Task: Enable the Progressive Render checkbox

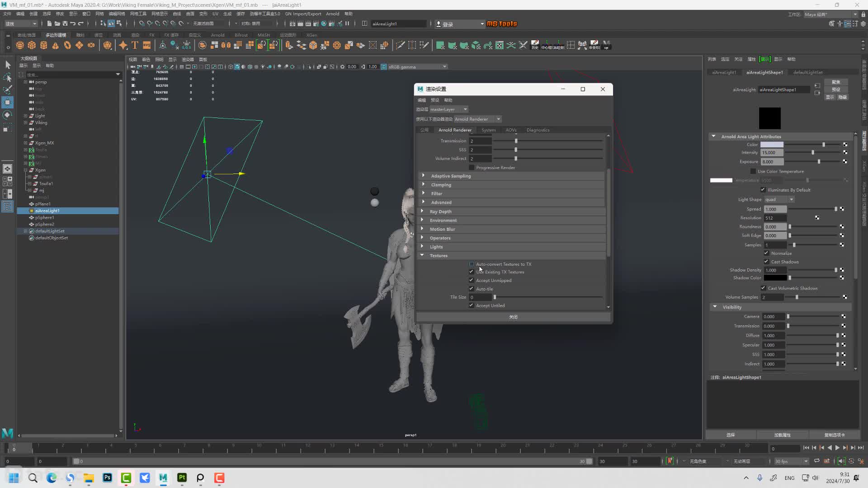Action: [x=472, y=168]
